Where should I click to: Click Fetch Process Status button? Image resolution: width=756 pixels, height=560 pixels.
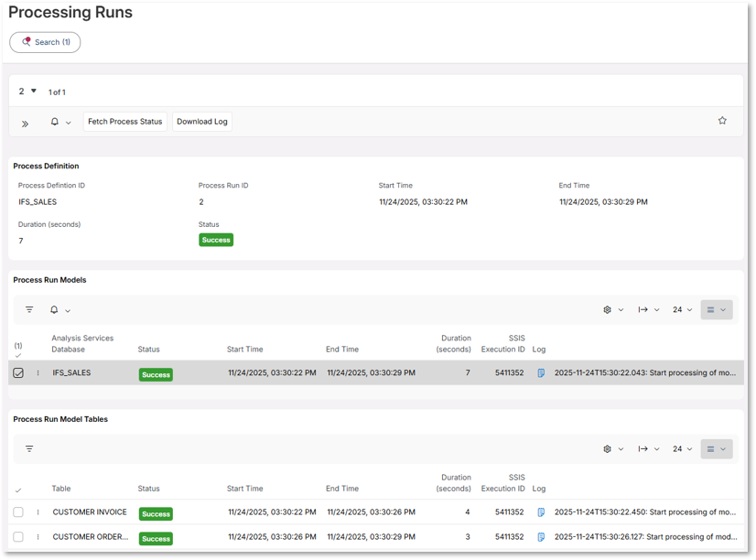point(125,122)
